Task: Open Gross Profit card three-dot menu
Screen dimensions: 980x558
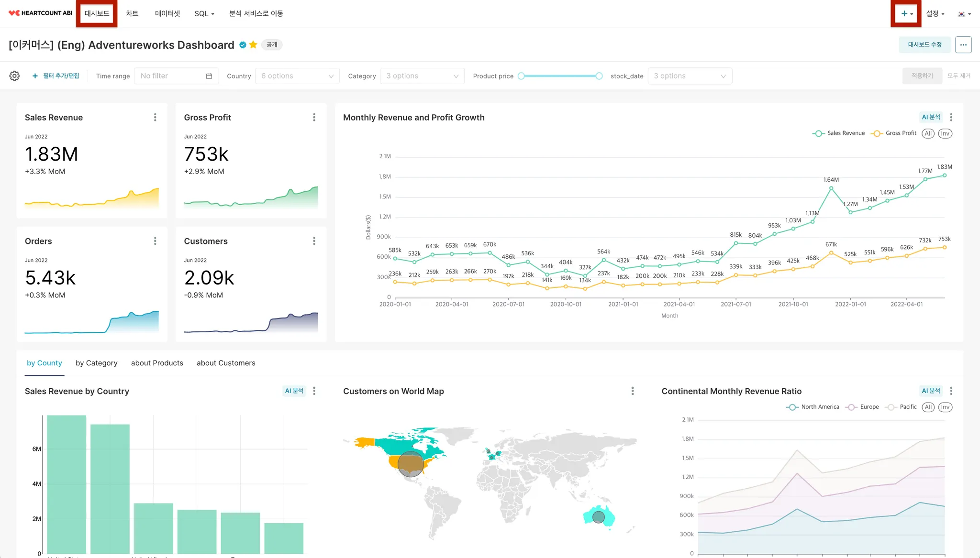Action: pyautogui.click(x=314, y=118)
